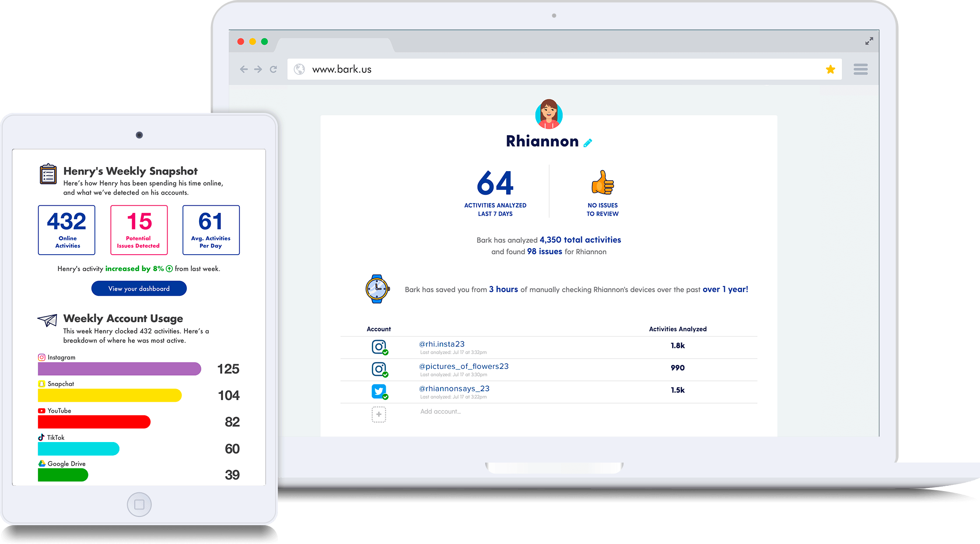The image size is (980, 544).
Task: Click the Twitter icon for @rhiannonsays_23
Action: click(x=379, y=391)
